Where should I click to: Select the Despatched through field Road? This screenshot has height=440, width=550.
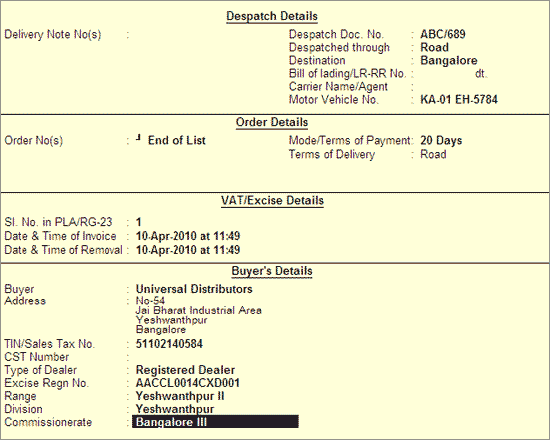point(434,47)
